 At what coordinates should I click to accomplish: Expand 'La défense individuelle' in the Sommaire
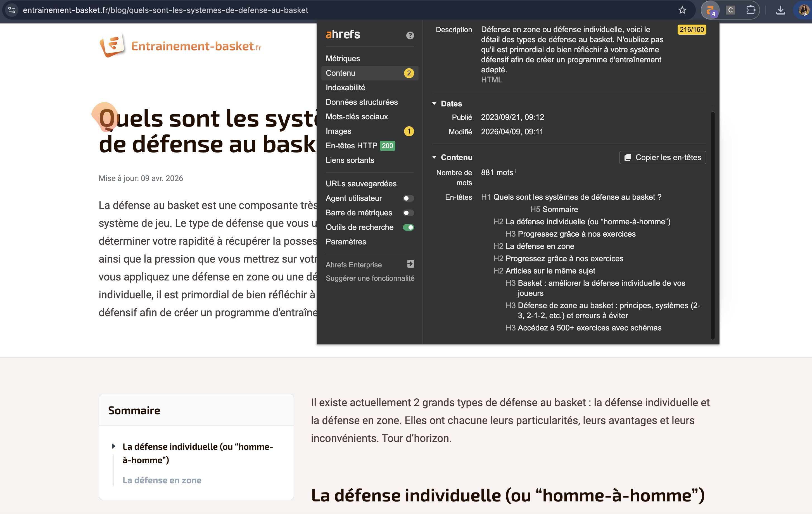click(x=113, y=446)
